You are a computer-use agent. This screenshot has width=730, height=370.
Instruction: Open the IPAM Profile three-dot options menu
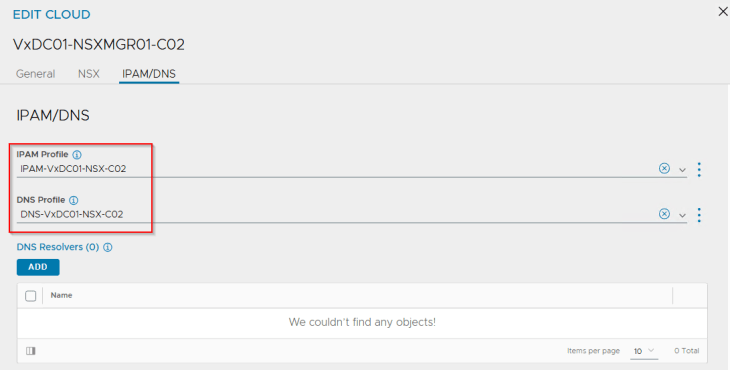[x=699, y=169]
